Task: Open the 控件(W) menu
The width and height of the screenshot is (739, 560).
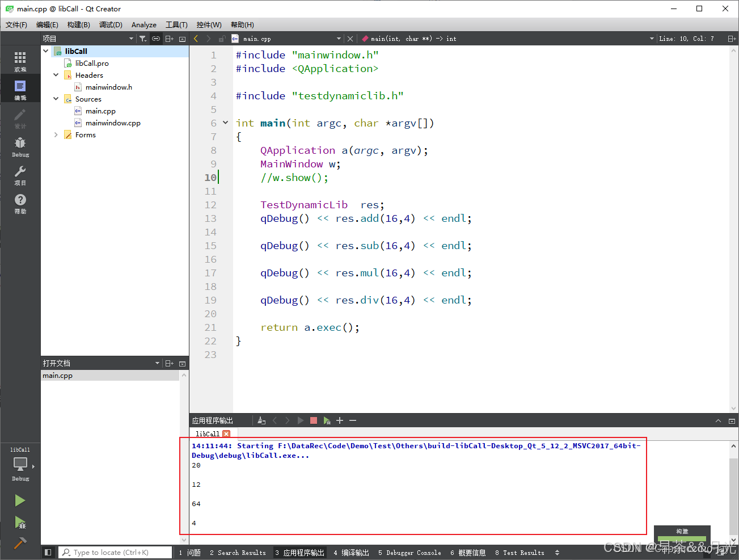Action: coord(209,24)
